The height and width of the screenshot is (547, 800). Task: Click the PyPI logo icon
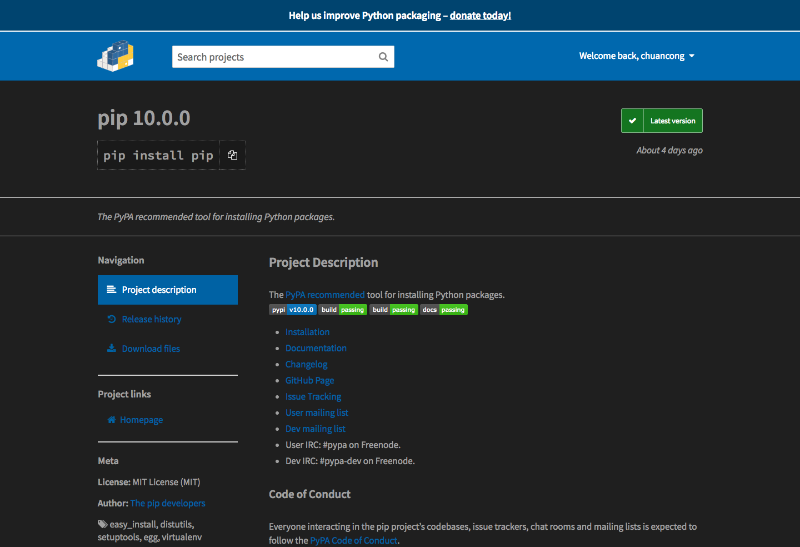(x=115, y=56)
